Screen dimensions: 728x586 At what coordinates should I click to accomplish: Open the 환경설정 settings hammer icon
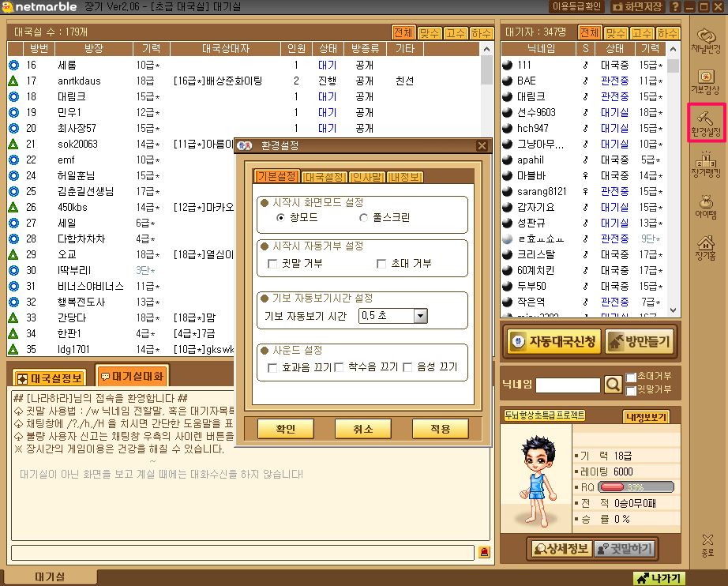[705, 123]
